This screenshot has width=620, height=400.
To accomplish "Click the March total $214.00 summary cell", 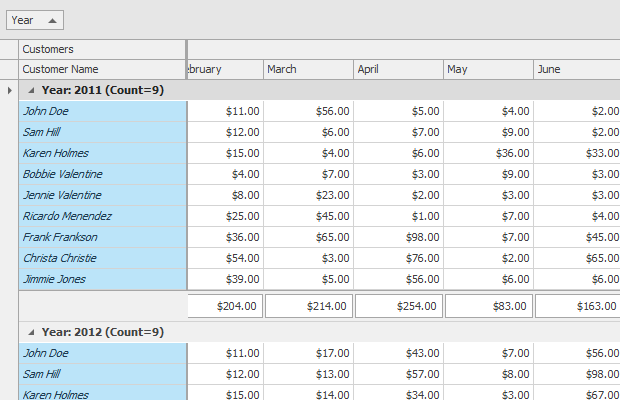I will [308, 306].
